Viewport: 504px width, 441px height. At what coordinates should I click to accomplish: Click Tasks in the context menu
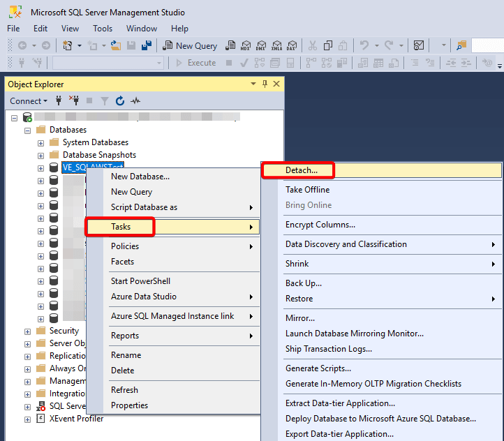[x=173, y=227]
